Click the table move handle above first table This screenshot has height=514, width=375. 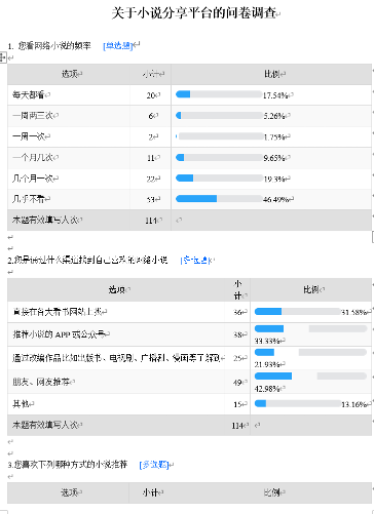pyautogui.click(x=3, y=58)
